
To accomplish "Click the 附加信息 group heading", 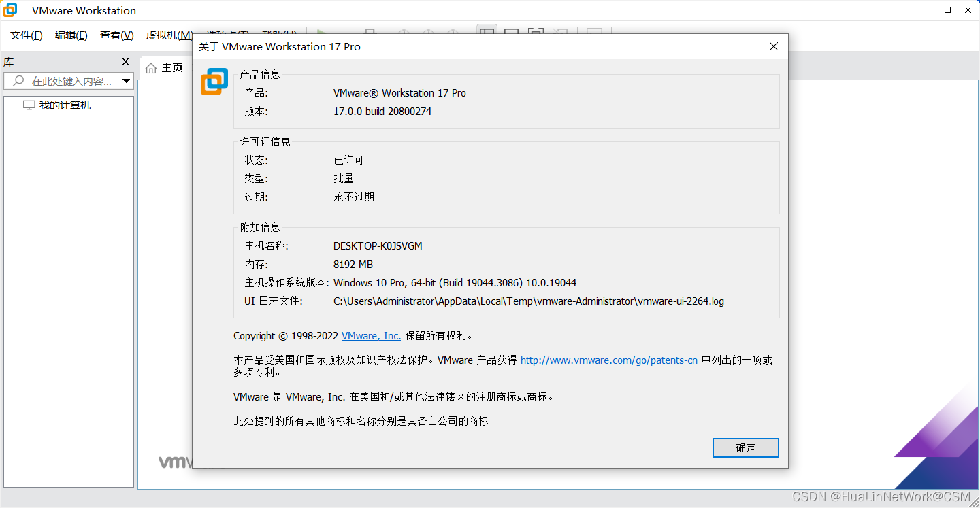I will click(260, 227).
